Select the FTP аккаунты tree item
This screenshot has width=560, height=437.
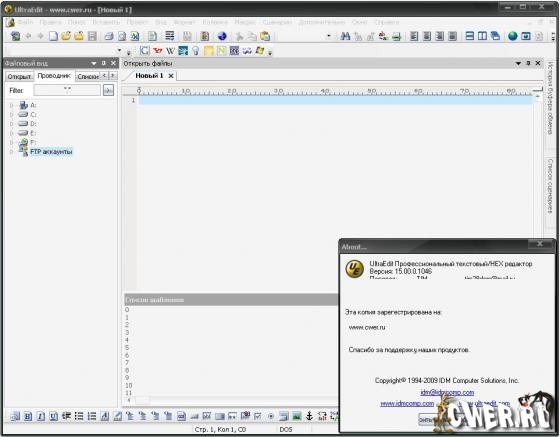(x=51, y=152)
